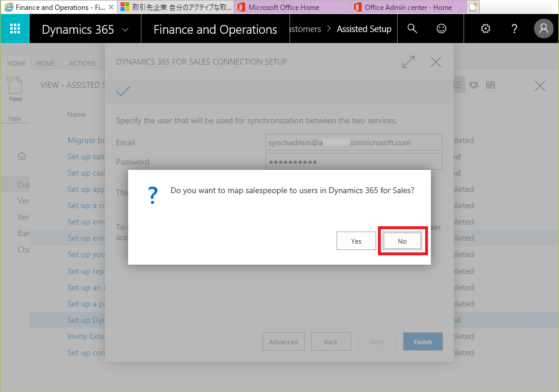Screen dimensions: 559x392
Task: Select the Finance and Operations browser tab
Action: 59,7
